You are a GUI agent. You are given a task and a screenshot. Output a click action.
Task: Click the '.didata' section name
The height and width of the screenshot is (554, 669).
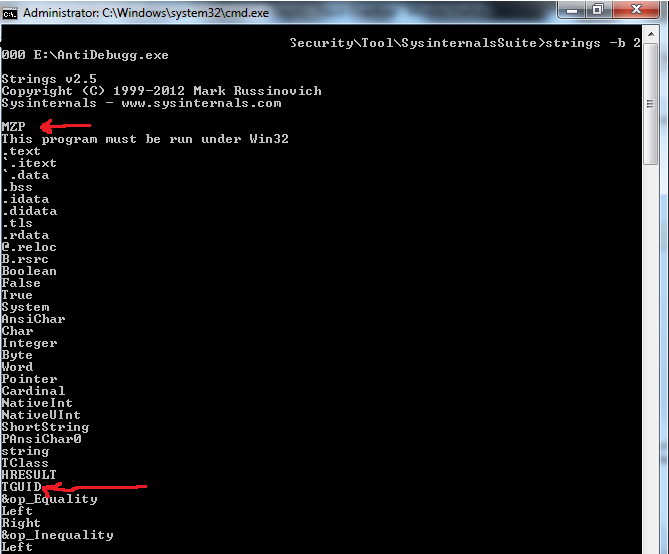tap(29, 211)
